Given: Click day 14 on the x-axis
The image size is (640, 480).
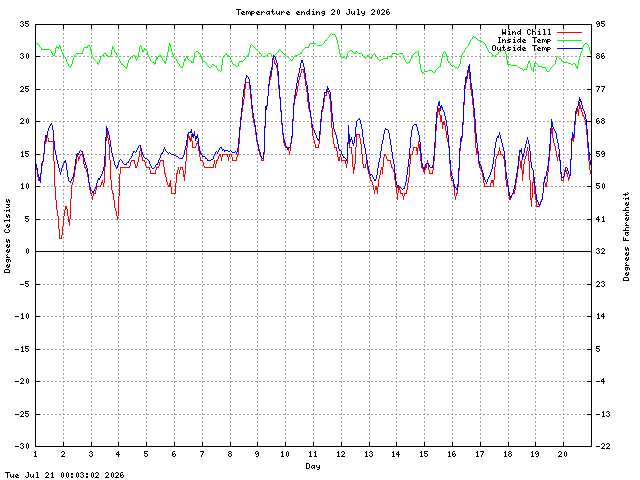Looking at the screenshot, I should point(396,454).
